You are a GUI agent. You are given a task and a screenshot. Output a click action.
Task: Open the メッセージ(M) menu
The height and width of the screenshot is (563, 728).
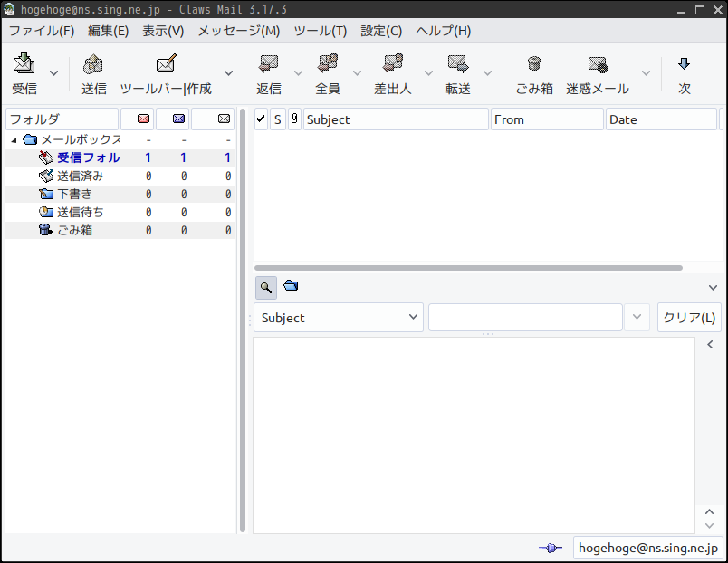pyautogui.click(x=239, y=31)
